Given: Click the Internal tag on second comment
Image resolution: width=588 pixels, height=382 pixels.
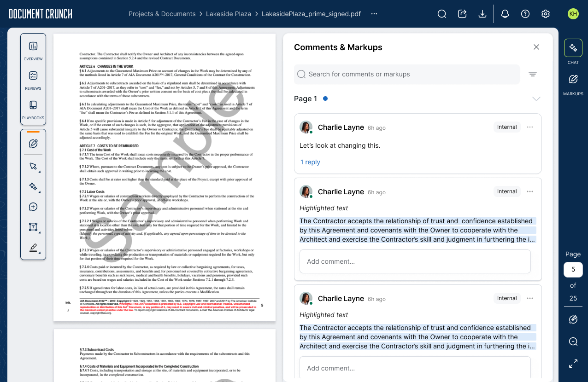Looking at the screenshot, I should (x=507, y=191).
